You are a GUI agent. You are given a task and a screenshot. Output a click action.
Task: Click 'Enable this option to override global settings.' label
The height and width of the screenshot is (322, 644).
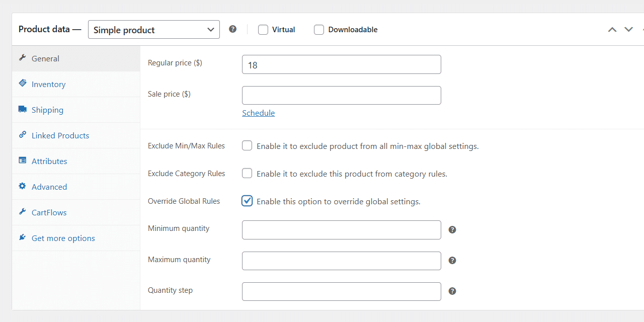click(339, 202)
